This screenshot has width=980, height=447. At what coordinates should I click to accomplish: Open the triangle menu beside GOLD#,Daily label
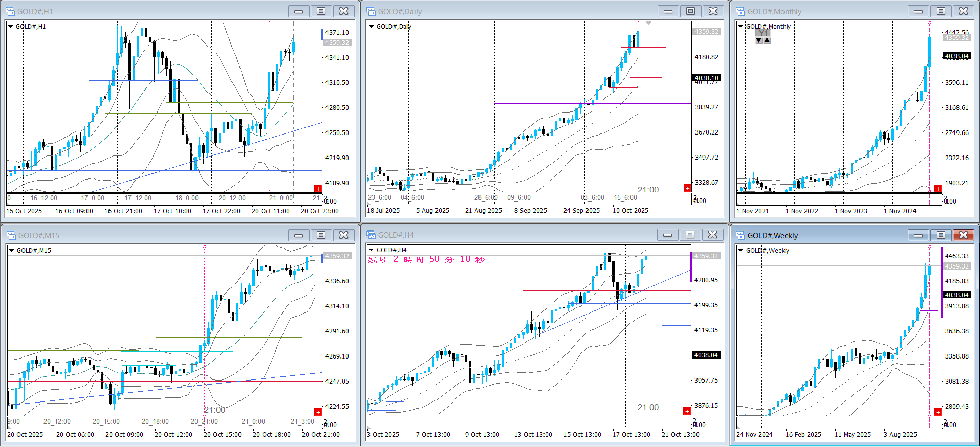371,27
